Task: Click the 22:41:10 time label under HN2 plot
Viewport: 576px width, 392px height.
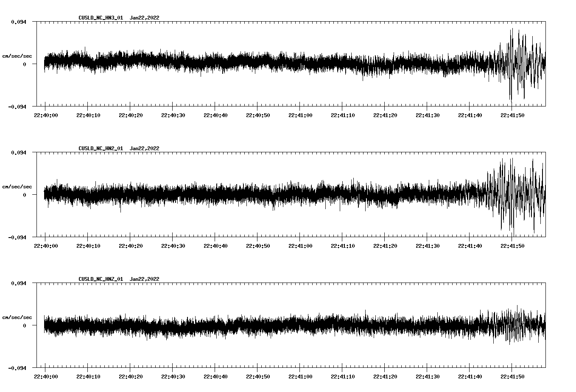Action: tap(343, 246)
